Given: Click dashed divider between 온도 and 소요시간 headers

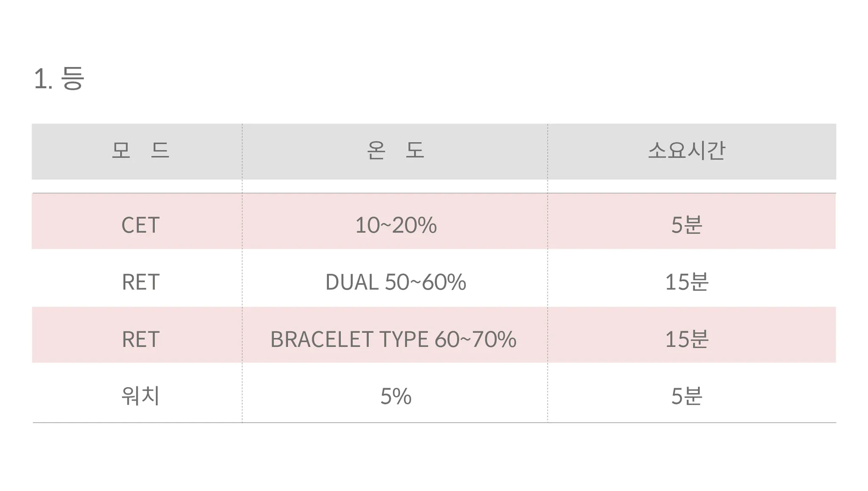Looking at the screenshot, I should click(547, 151).
